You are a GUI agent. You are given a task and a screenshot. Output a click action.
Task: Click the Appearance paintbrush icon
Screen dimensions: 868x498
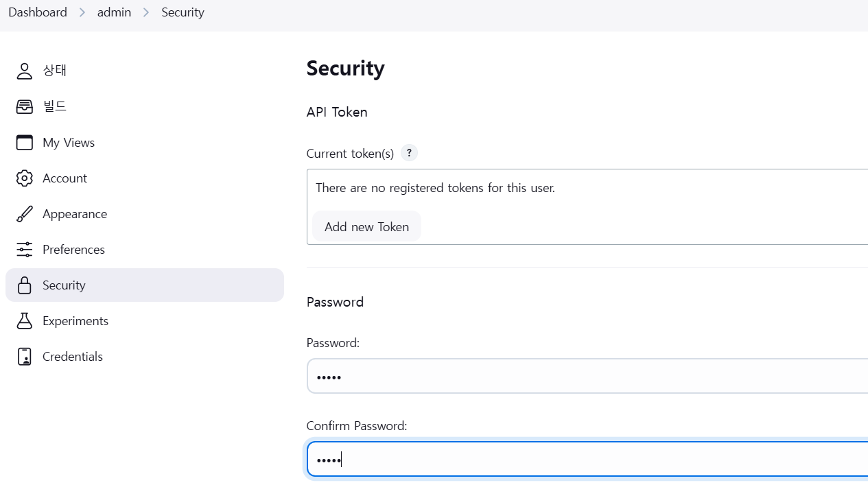25,213
